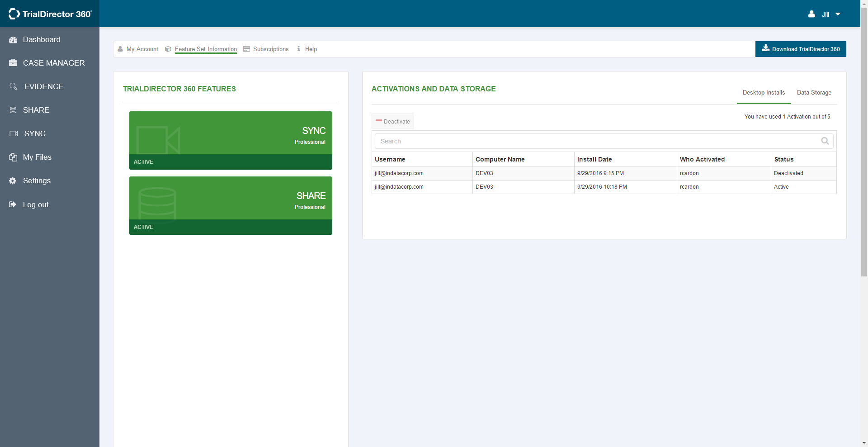Click the Jill username label

coord(825,14)
